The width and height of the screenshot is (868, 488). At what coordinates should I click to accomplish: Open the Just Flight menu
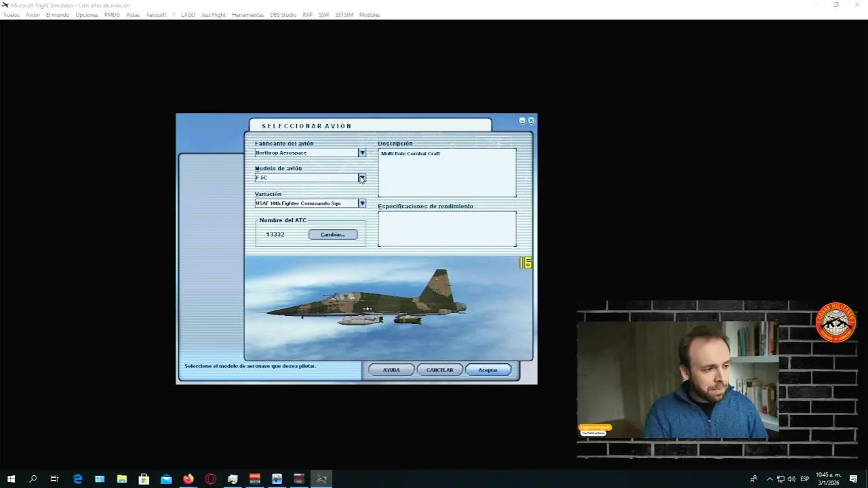(x=214, y=15)
